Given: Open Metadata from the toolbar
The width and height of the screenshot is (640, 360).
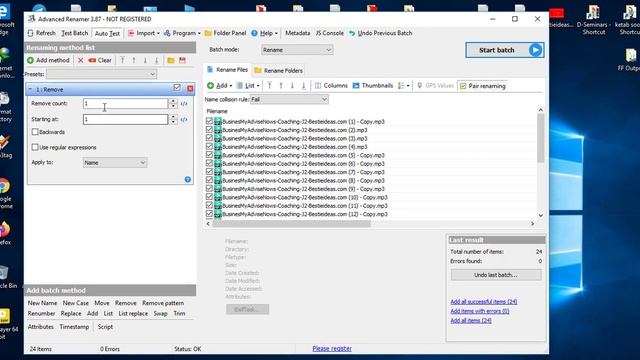Looking at the screenshot, I should point(297,33).
